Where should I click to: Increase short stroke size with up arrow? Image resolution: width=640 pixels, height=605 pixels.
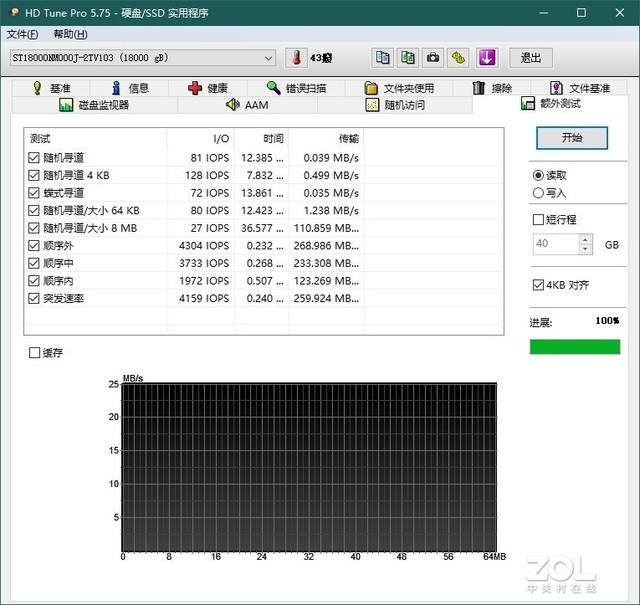[x=585, y=240]
